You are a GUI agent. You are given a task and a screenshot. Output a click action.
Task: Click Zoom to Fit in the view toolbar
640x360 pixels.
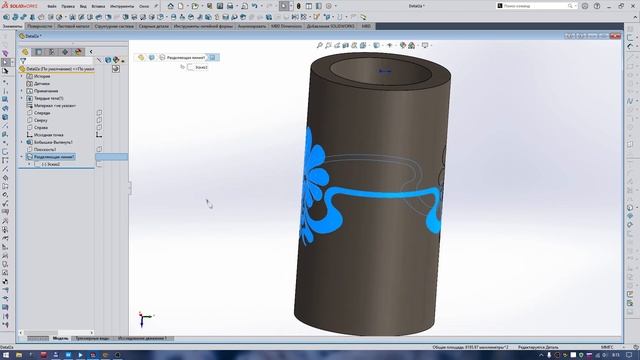[x=320, y=45]
